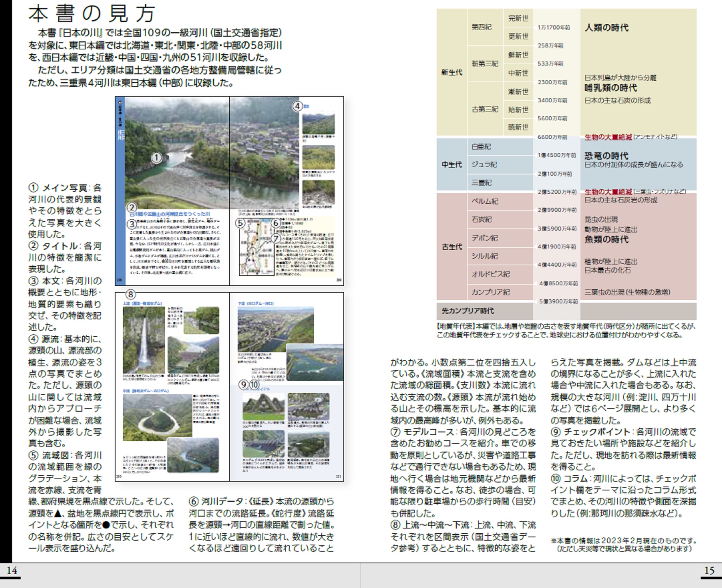Open the waterfall photo in the upstream sample page
Screen dimensions: 722x588
[x=144, y=340]
